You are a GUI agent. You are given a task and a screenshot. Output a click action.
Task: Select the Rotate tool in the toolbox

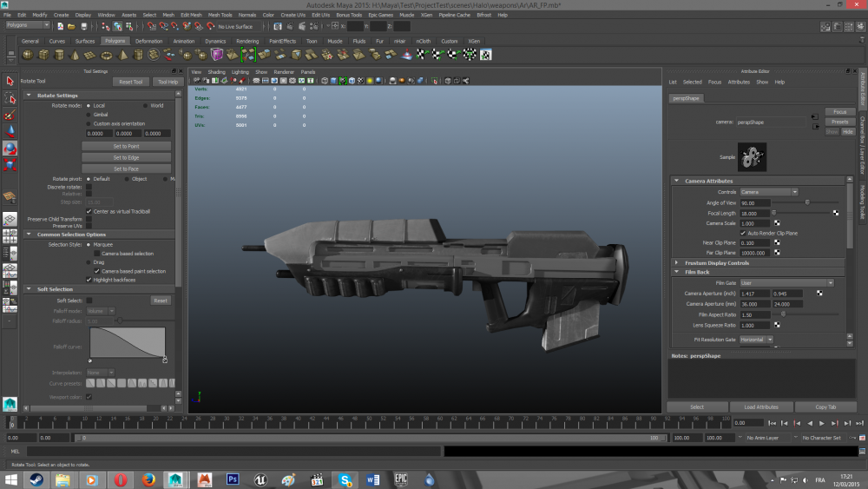coord(10,149)
